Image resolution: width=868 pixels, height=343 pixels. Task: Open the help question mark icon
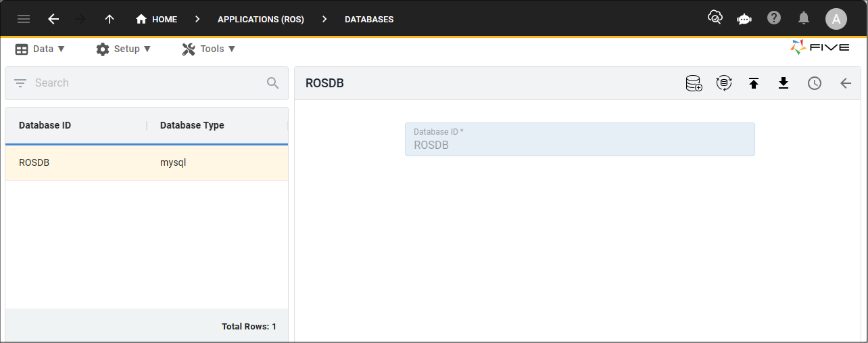774,18
